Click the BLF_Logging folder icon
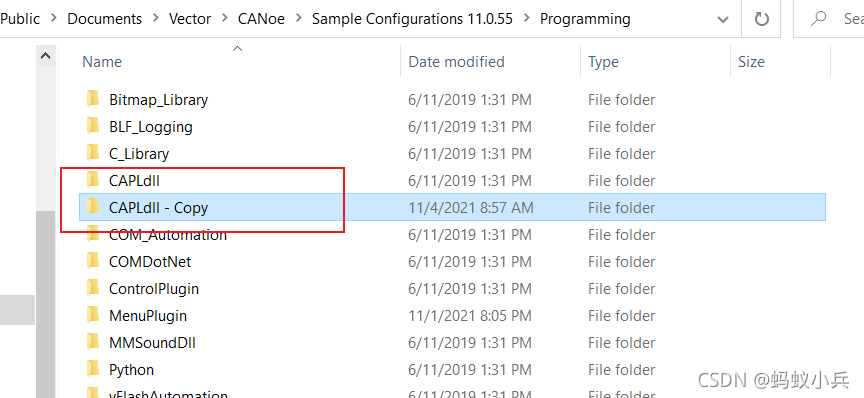Viewport: 864px width, 398px height. click(93, 126)
